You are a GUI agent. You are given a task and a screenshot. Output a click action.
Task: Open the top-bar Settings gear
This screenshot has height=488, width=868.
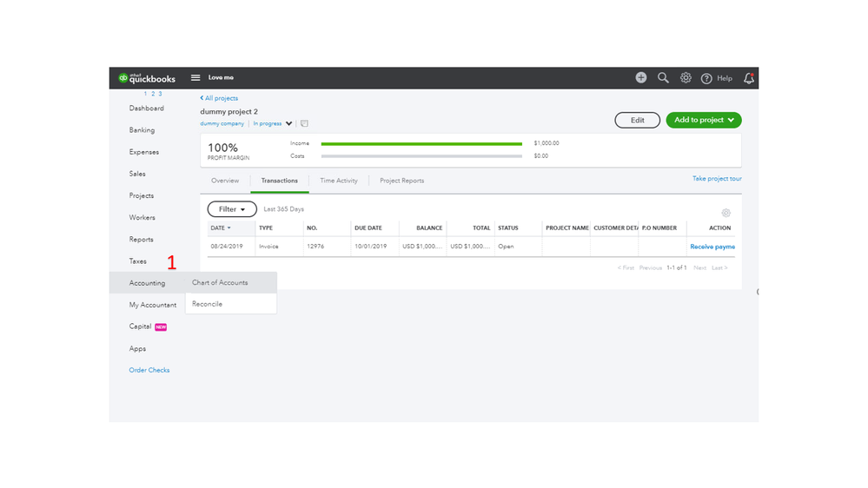click(x=686, y=78)
